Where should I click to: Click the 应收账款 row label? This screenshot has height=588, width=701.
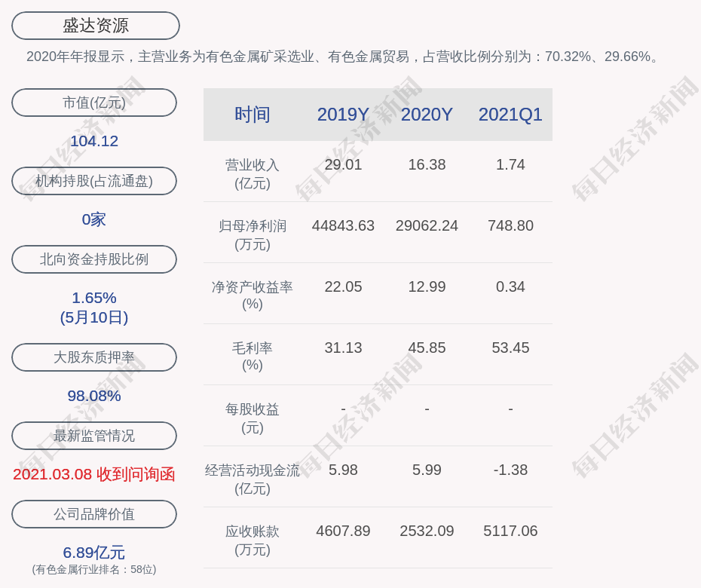click(x=253, y=541)
